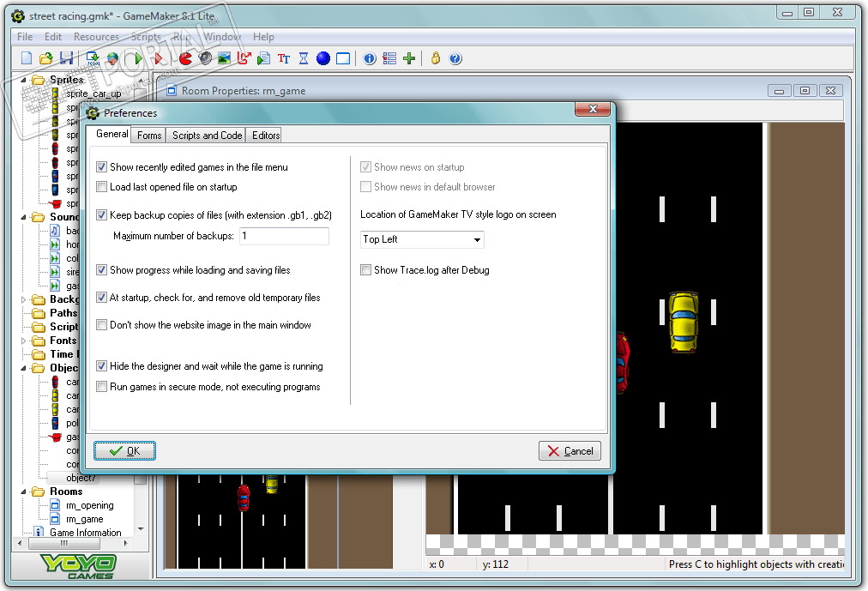Open the Edit menu

(53, 37)
